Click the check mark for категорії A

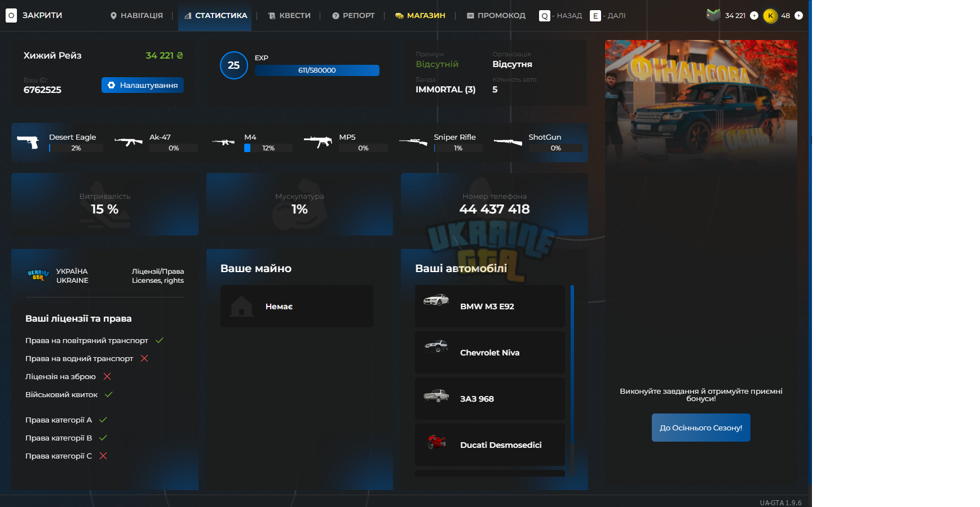coord(103,420)
